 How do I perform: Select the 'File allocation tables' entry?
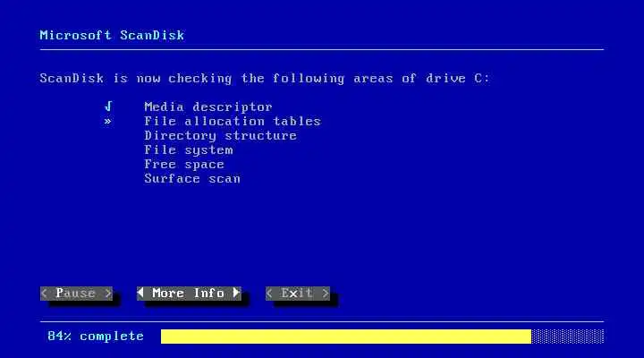[x=233, y=121]
